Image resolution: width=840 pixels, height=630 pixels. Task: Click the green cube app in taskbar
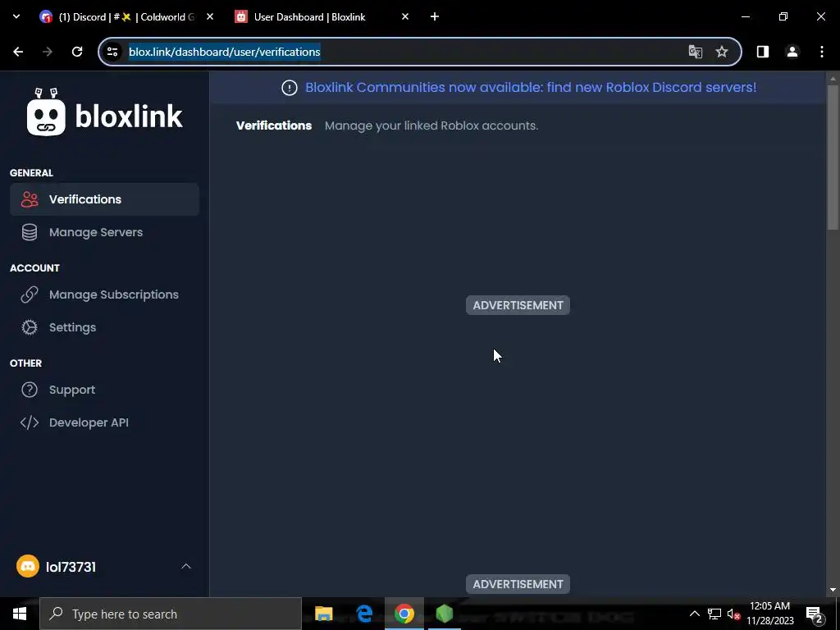(444, 614)
